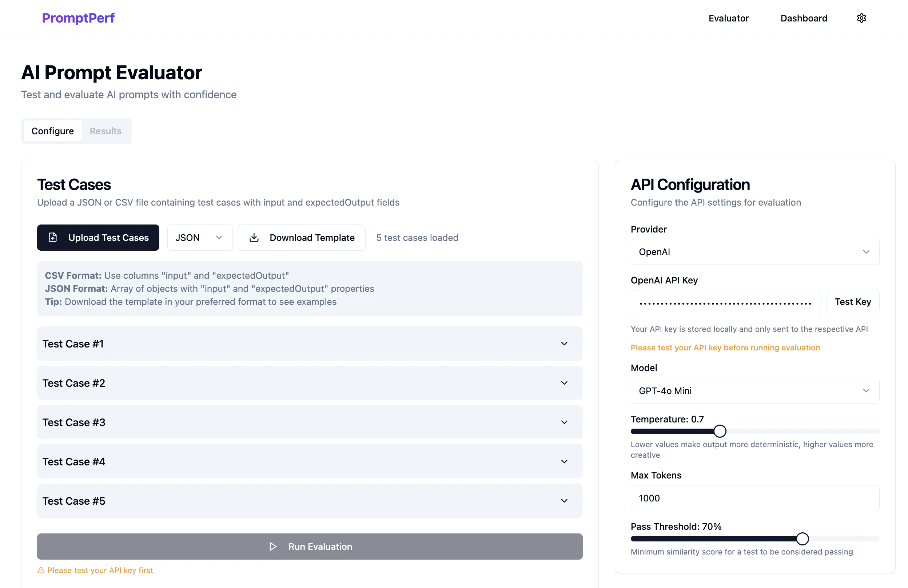Click the Test Key button
Image resolution: width=908 pixels, height=588 pixels.
(x=853, y=301)
